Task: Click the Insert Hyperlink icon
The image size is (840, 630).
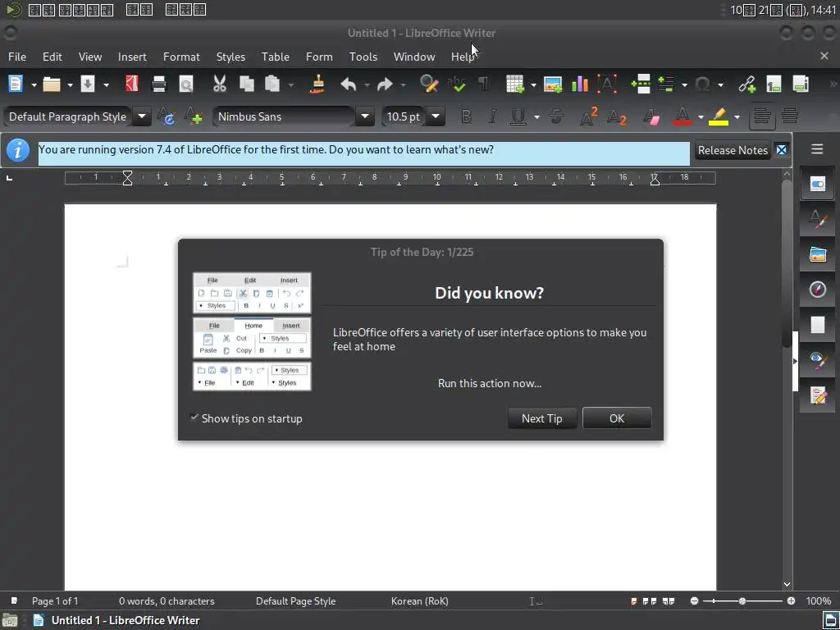Action: [746, 84]
